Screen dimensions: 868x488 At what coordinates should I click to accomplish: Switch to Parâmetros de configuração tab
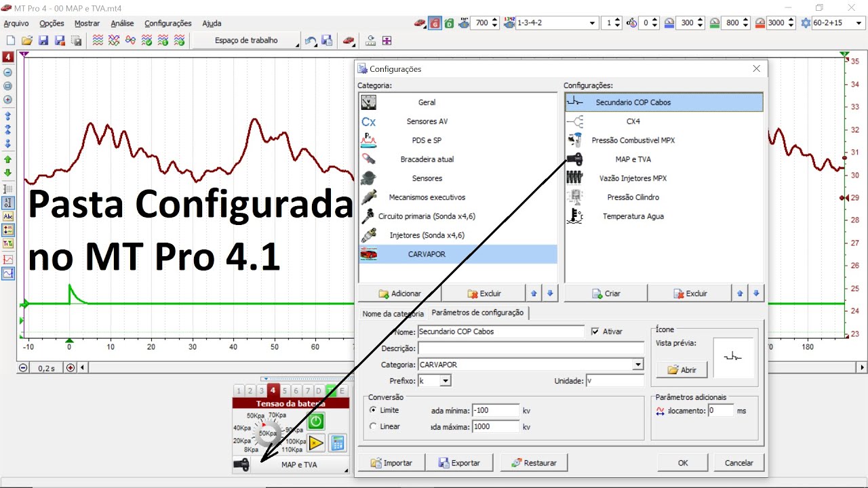click(x=477, y=312)
